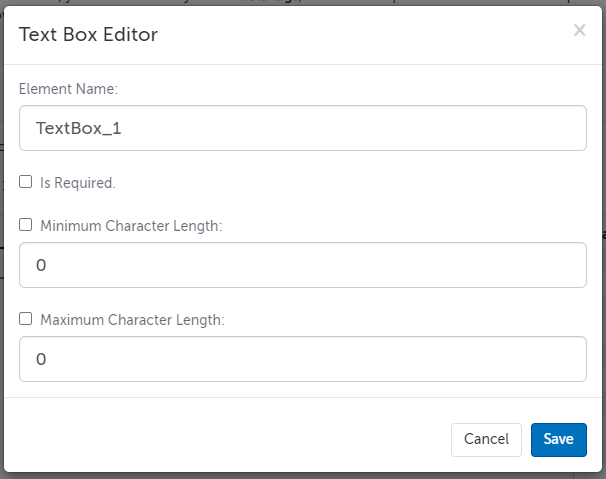
Task: Enable the Is Required checkbox
Action: pos(26,182)
